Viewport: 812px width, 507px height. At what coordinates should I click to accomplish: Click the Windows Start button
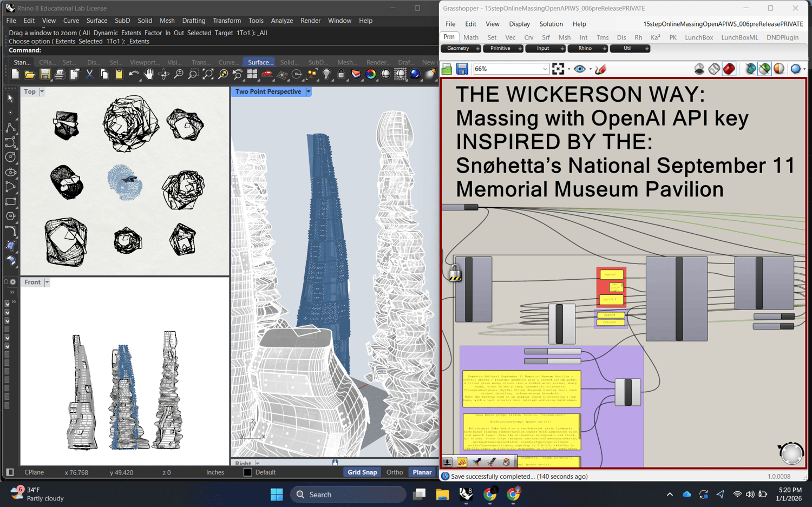point(277,495)
